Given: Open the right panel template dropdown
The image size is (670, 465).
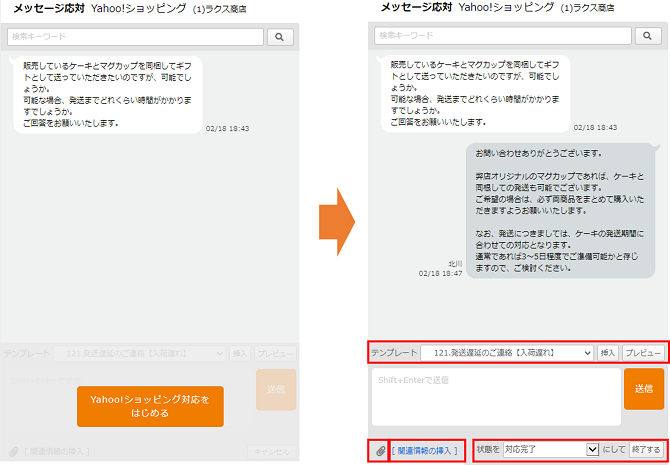Looking at the screenshot, I should pos(507,353).
